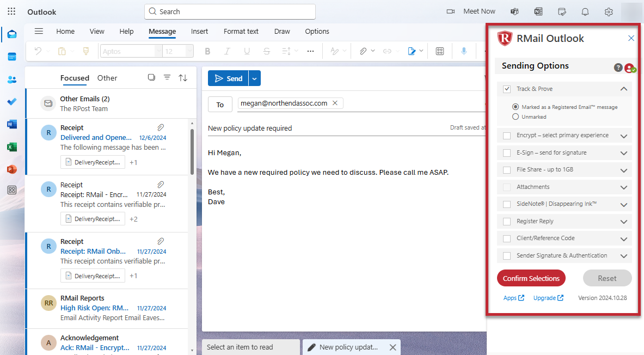Click the Dictate microphone icon
Image resolution: width=644 pixels, height=355 pixels.
click(x=464, y=51)
